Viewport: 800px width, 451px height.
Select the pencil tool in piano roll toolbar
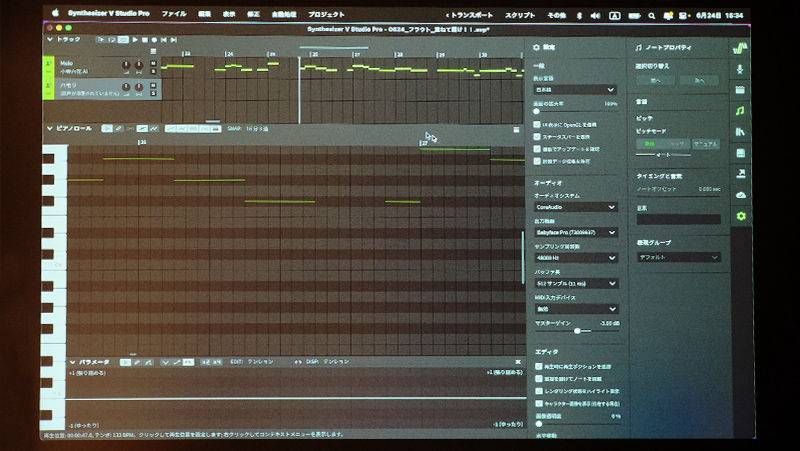pyautogui.click(x=118, y=128)
